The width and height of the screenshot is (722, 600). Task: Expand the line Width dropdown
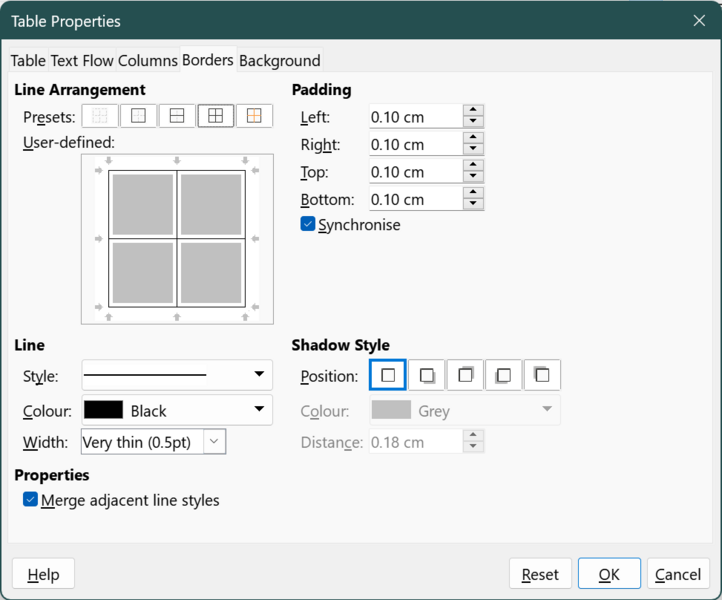pyautogui.click(x=215, y=442)
